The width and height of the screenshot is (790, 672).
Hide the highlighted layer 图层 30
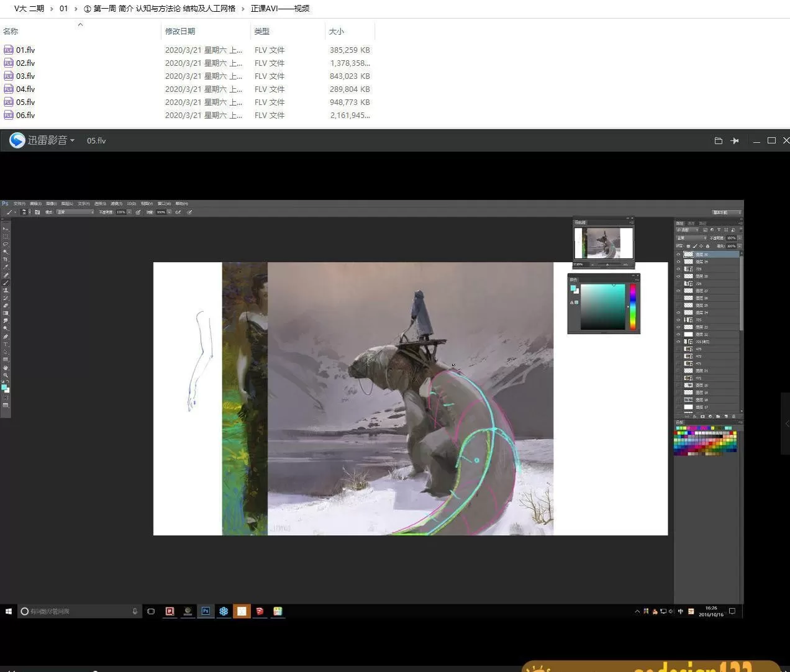point(678,254)
